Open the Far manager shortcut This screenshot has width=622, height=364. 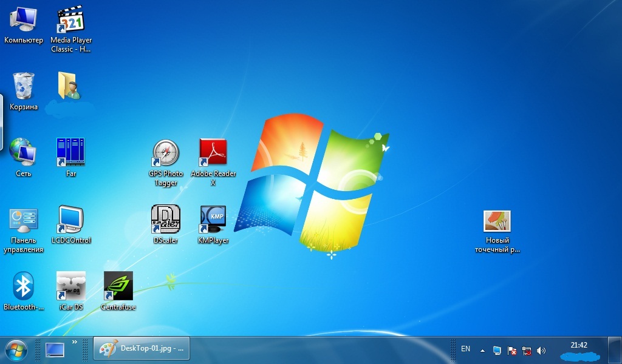click(x=70, y=152)
